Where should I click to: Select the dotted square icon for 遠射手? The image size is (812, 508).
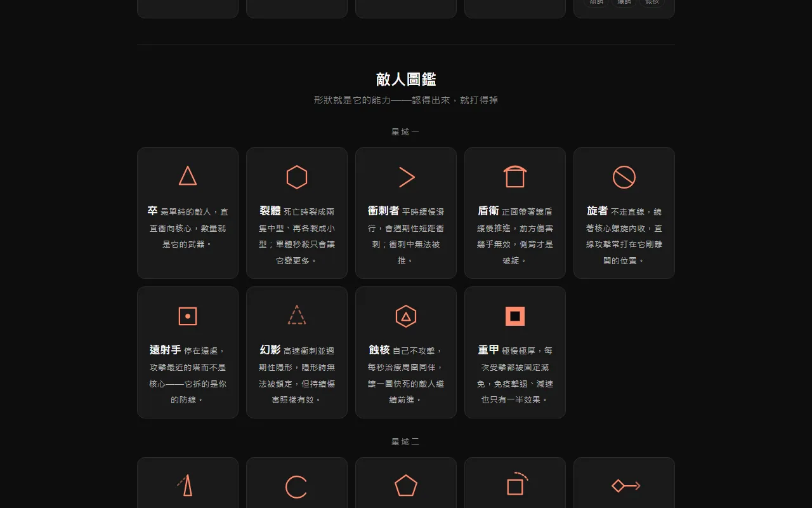pos(188,316)
